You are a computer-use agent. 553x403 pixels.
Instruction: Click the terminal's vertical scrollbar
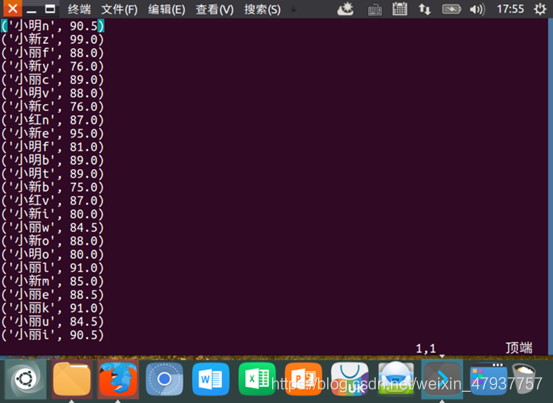pos(551,186)
